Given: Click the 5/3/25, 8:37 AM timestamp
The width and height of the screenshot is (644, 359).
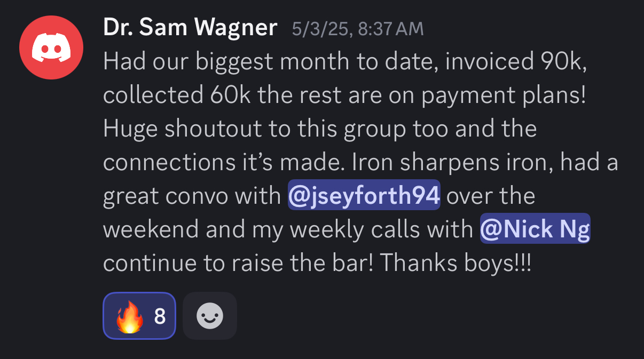Looking at the screenshot, I should 358,29.
